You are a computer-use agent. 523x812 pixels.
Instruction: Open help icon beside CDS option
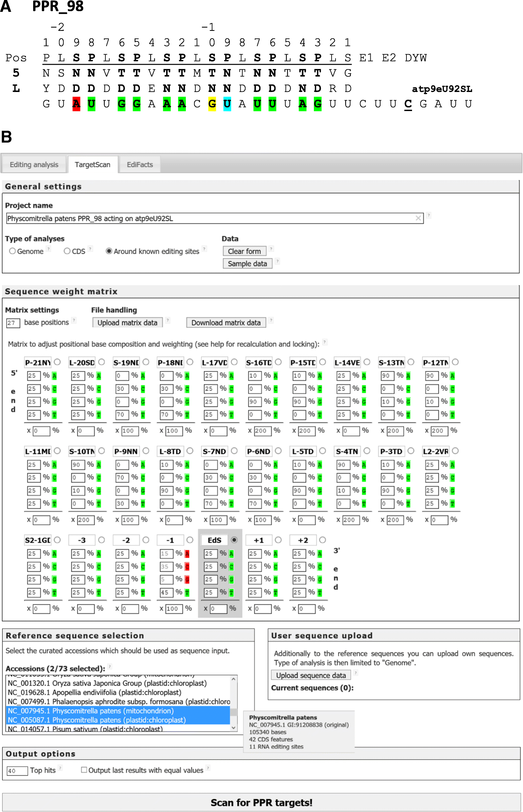[x=90, y=249]
